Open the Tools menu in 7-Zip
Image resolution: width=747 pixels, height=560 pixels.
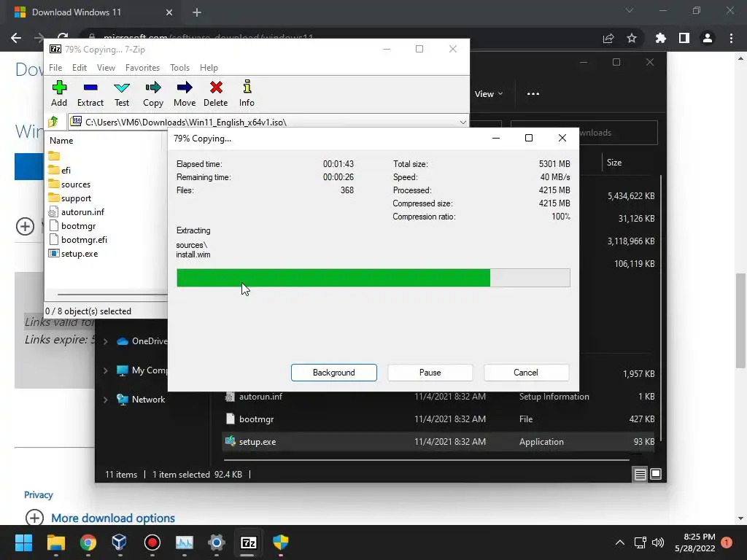point(179,68)
